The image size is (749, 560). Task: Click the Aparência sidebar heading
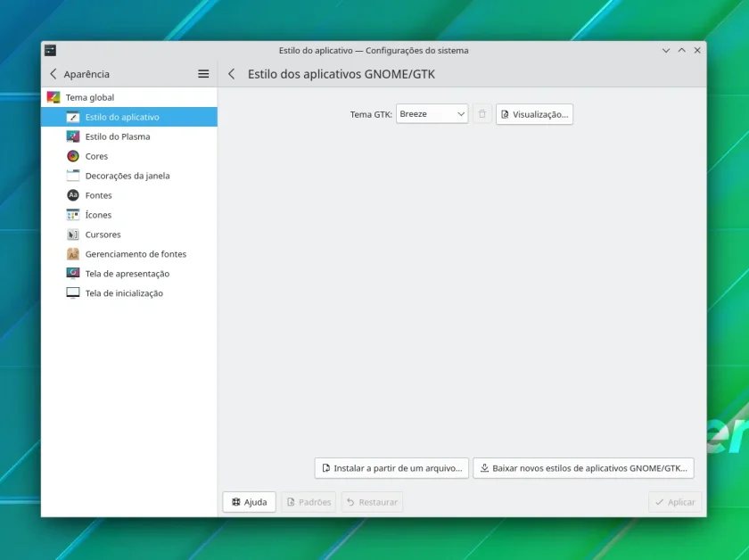click(x=86, y=74)
